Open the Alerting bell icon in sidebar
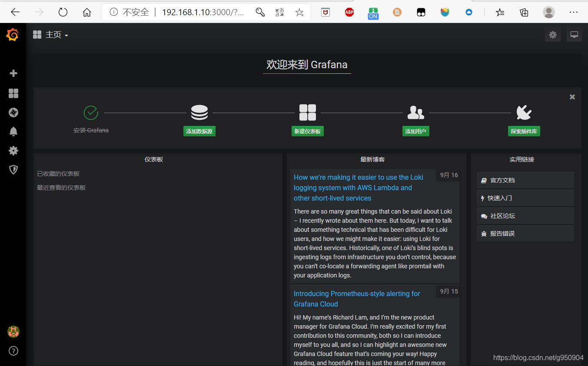The width and height of the screenshot is (588, 366). point(13,132)
